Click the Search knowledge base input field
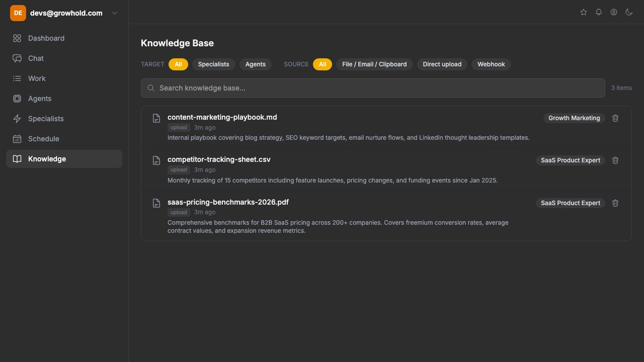The image size is (644, 362). pyautogui.click(x=372, y=88)
